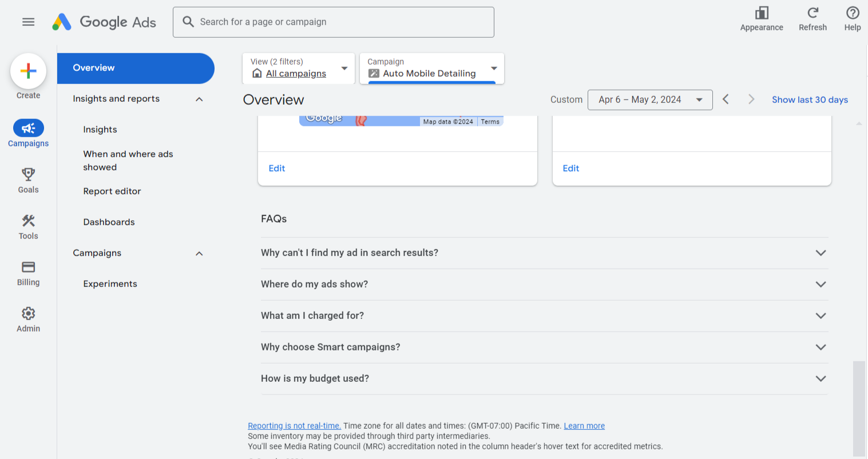Screen dimensions: 868x459
Task: Open the Billing card icon
Action: coord(28,267)
